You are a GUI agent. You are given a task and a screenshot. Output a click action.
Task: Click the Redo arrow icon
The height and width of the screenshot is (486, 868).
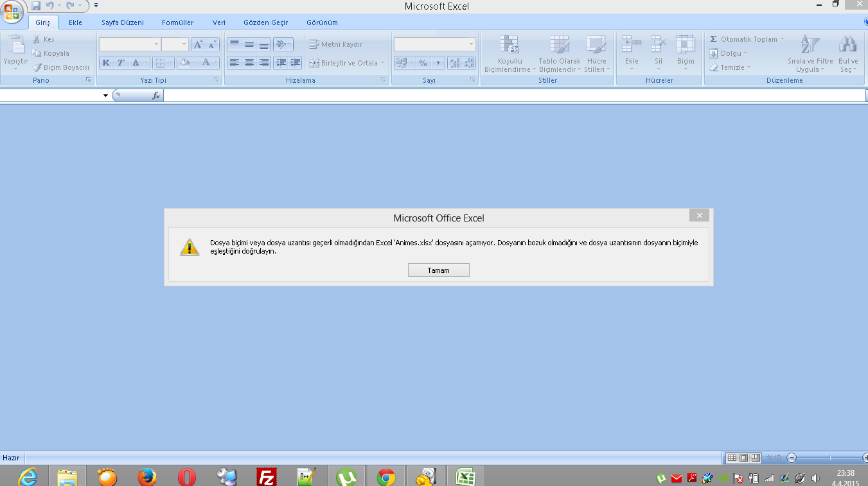[71, 6]
